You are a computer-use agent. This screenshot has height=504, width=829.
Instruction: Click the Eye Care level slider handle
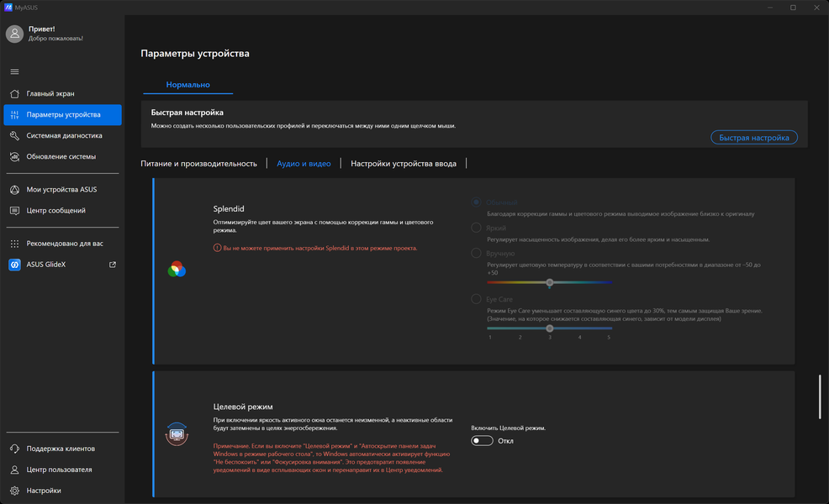(549, 328)
